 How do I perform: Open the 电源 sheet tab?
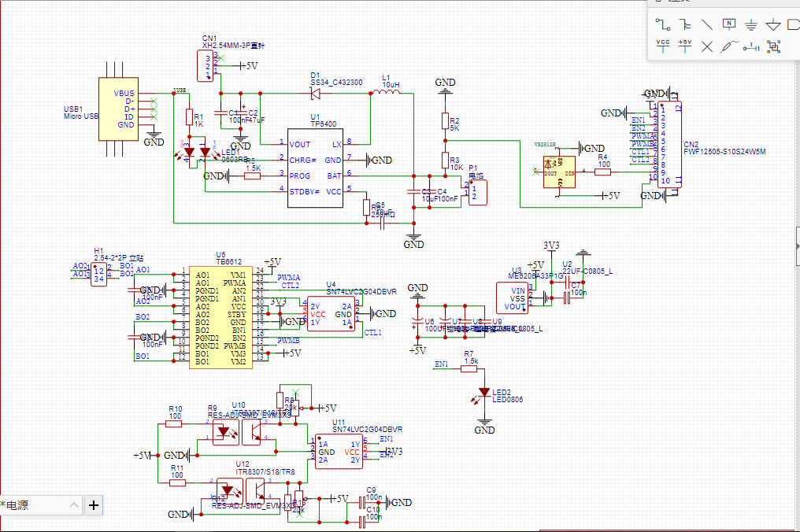tap(35, 505)
